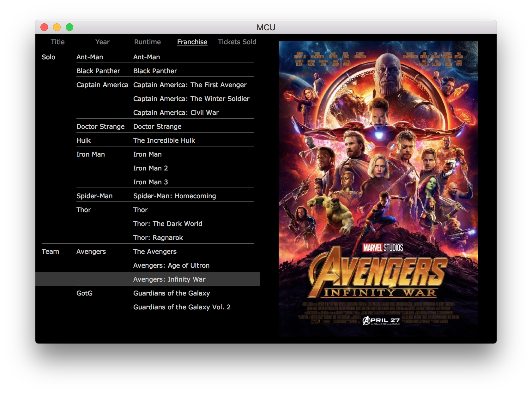The width and height of the screenshot is (532, 394).
Task: Select the Runtime sort header
Action: click(x=147, y=42)
